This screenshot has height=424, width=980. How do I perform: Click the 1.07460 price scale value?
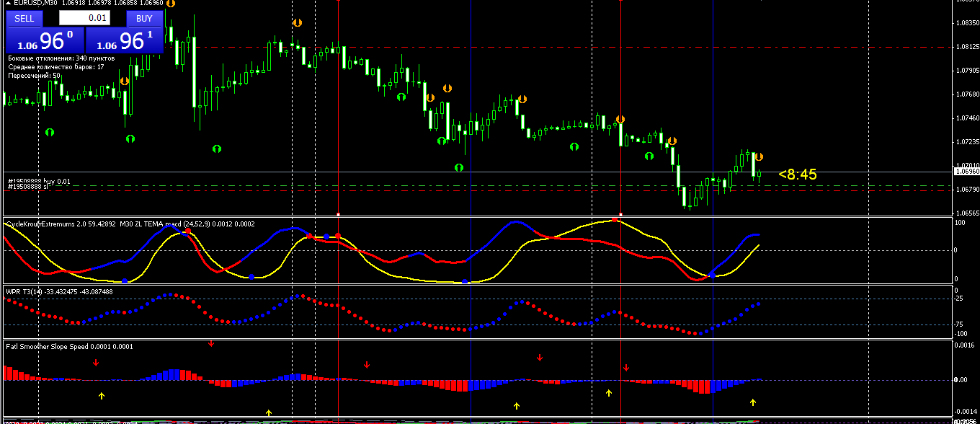pos(966,118)
